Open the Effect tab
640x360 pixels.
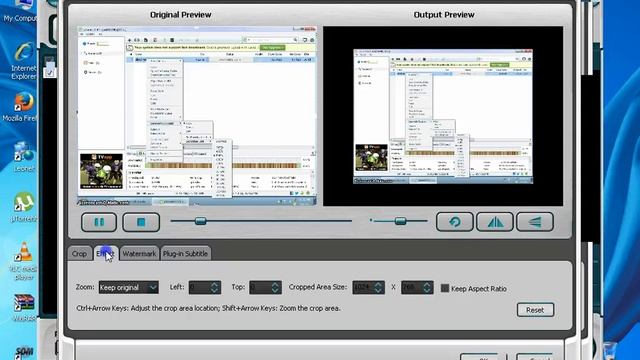click(106, 253)
